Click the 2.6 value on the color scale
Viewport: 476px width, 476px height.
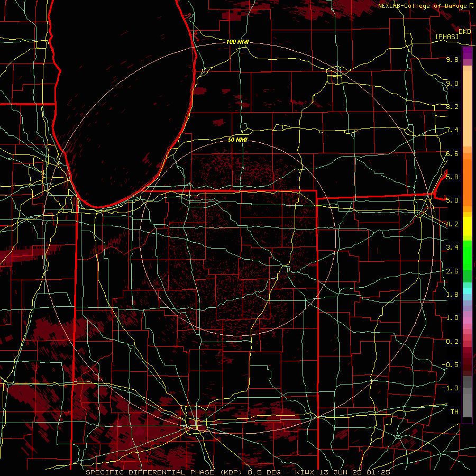(x=452, y=271)
